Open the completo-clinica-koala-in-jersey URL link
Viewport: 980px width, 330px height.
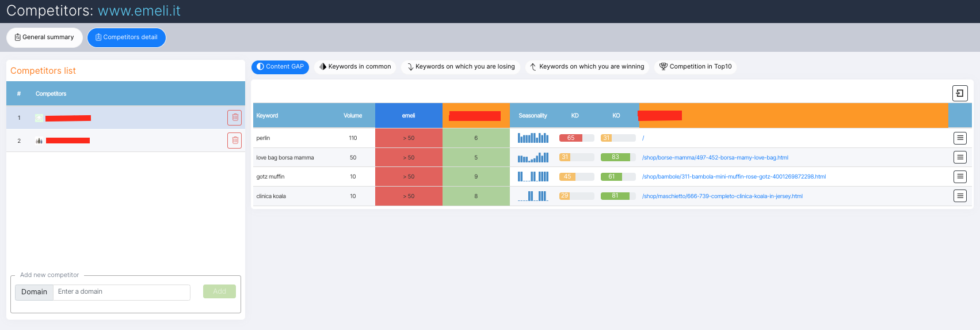tap(722, 196)
